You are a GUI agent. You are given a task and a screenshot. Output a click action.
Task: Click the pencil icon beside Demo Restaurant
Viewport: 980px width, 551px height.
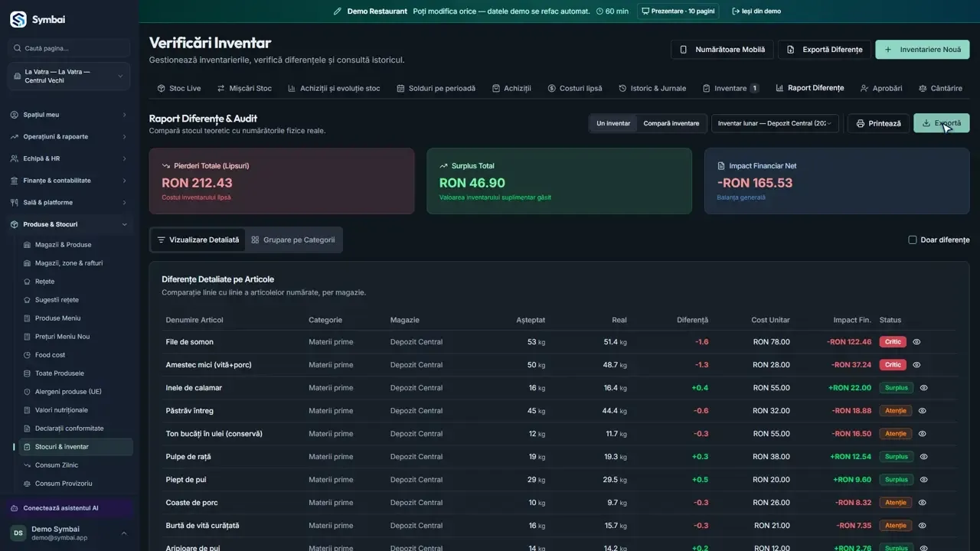(x=338, y=11)
